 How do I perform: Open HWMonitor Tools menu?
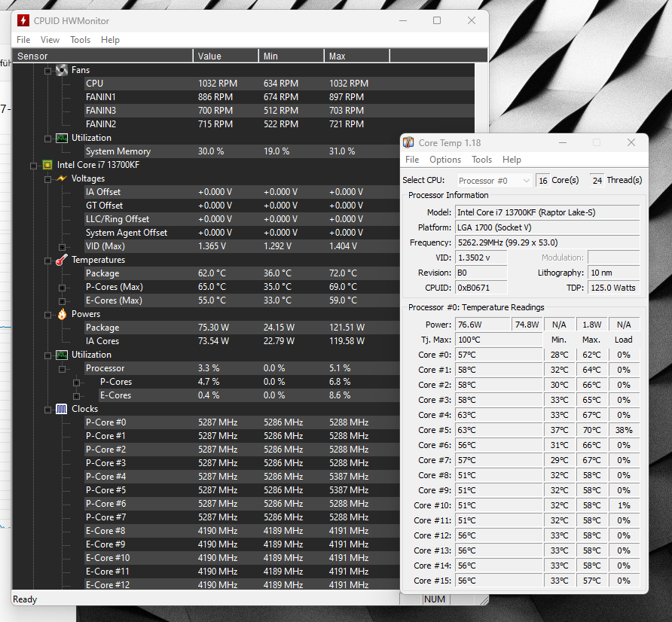(80, 40)
